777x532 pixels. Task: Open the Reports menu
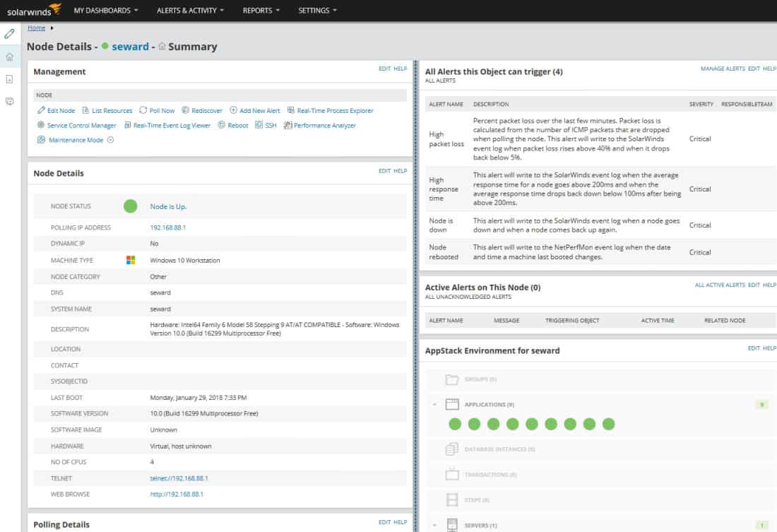point(261,11)
